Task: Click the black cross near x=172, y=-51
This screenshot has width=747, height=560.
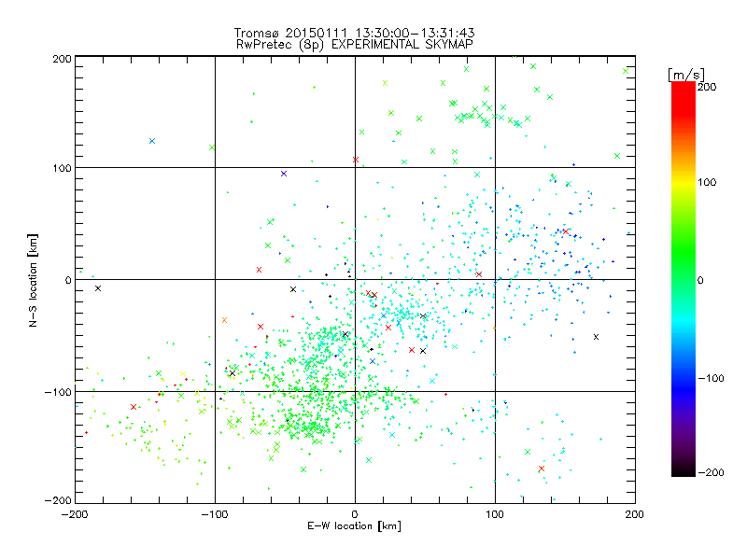Action: click(x=596, y=337)
